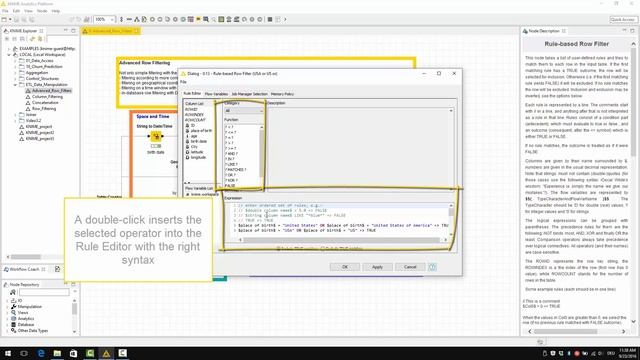Viewport: 640px width, 360px height.
Task: Collapse the LOCAL workspace tree
Action: point(9,55)
